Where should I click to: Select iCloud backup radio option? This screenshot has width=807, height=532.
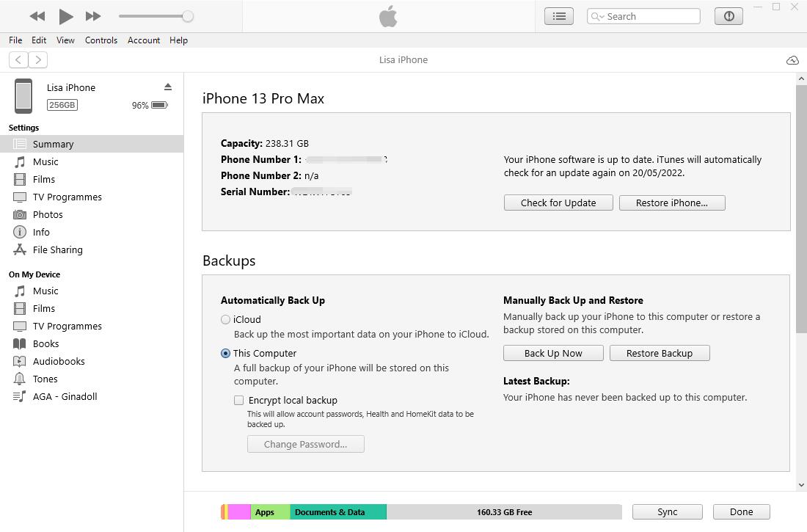pos(225,319)
